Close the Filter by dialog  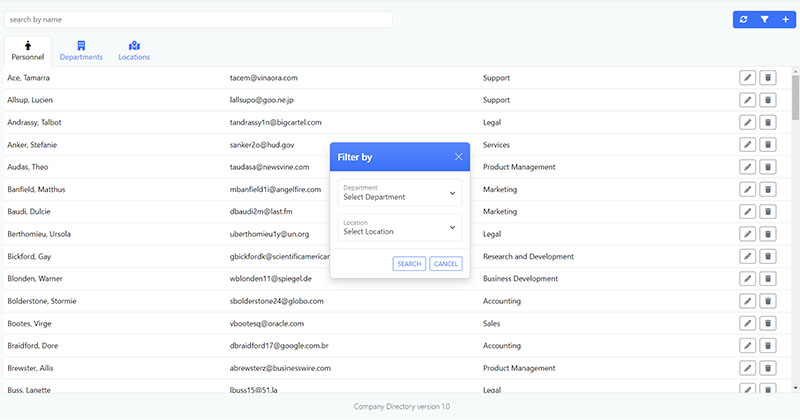(458, 157)
